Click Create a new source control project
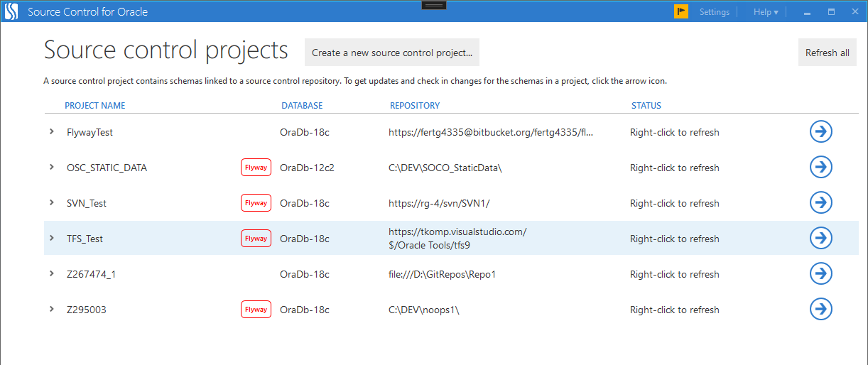 coord(392,53)
